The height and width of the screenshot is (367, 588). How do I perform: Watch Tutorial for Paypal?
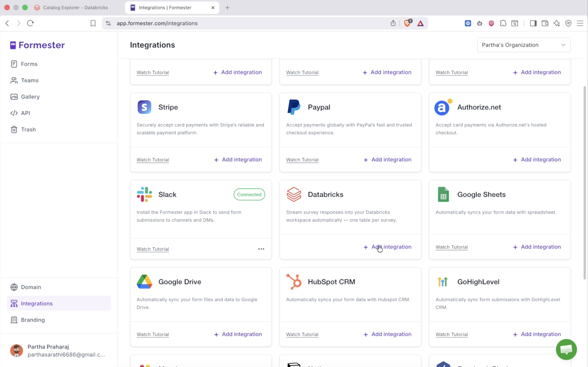(302, 160)
